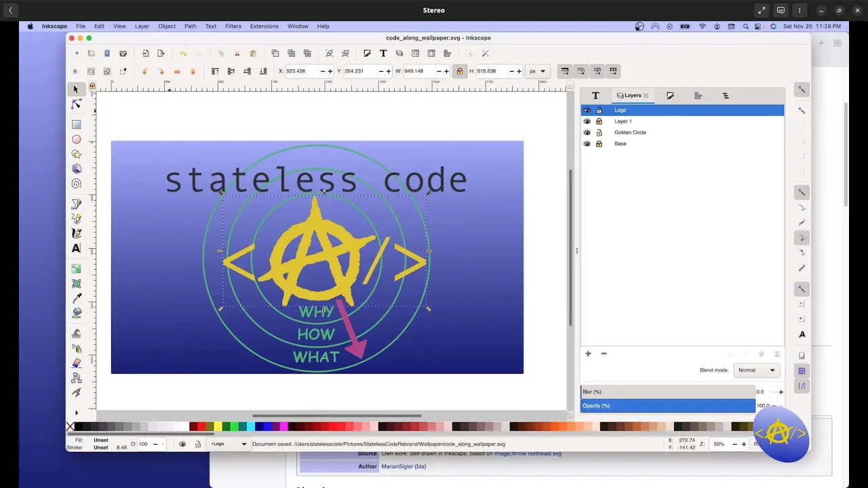Open the px units dropdown
The width and height of the screenshot is (868, 488).
538,71
